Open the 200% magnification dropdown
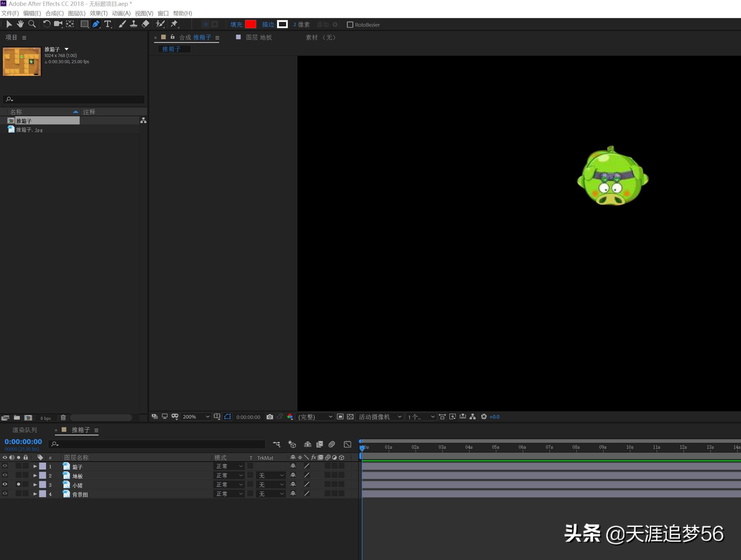The height and width of the screenshot is (560, 741). [196, 417]
